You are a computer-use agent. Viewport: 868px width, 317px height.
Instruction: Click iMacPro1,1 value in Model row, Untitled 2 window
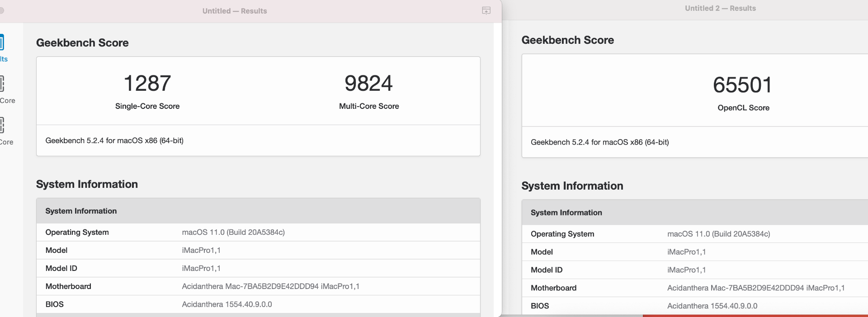(x=687, y=252)
